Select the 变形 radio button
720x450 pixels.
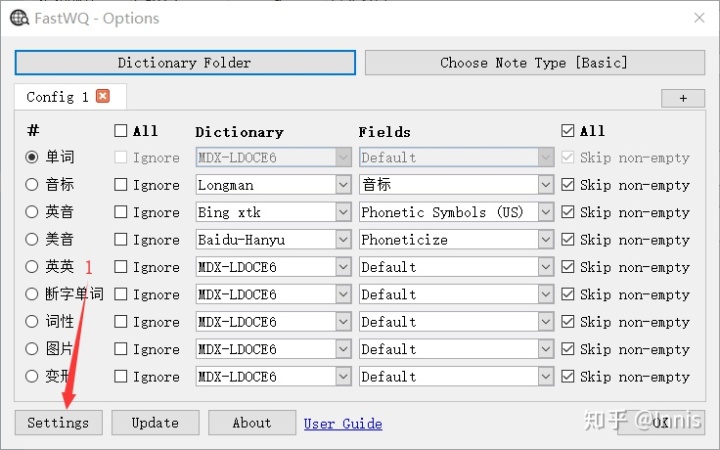point(32,377)
